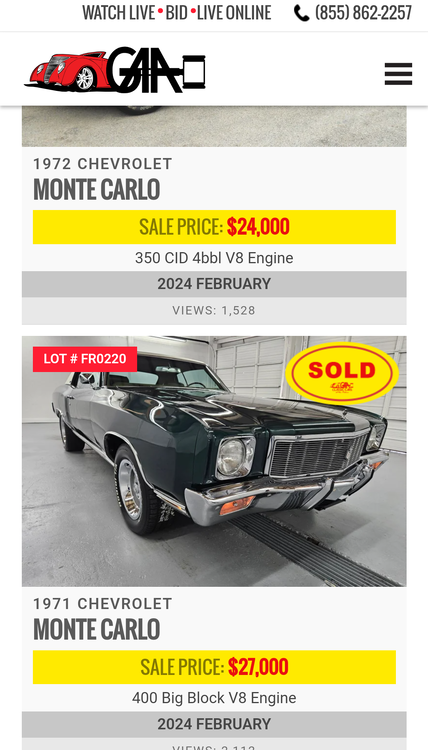Click the LOT # FR0220 red label
The image size is (428, 750).
85,359
